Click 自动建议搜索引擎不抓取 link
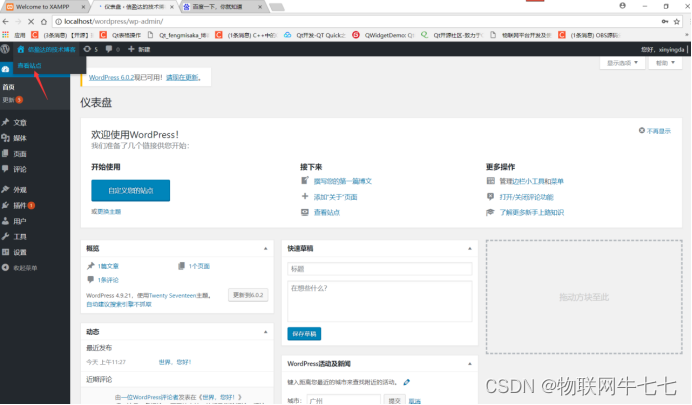 119,304
